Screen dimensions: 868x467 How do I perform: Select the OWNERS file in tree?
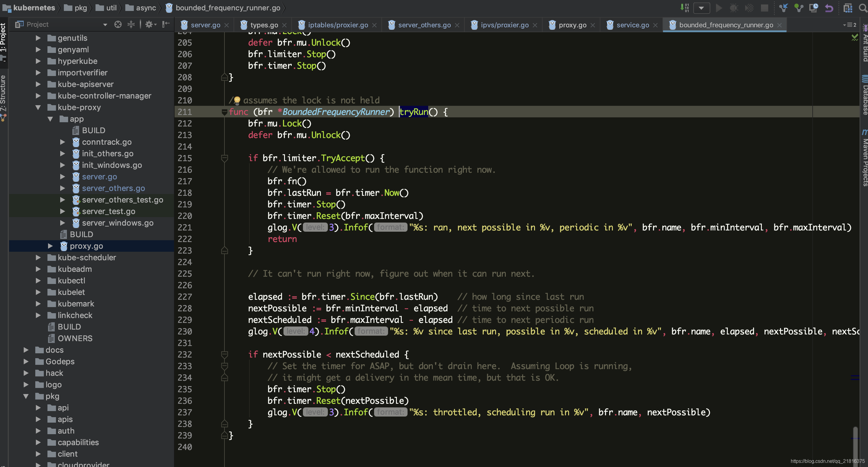[75, 338]
